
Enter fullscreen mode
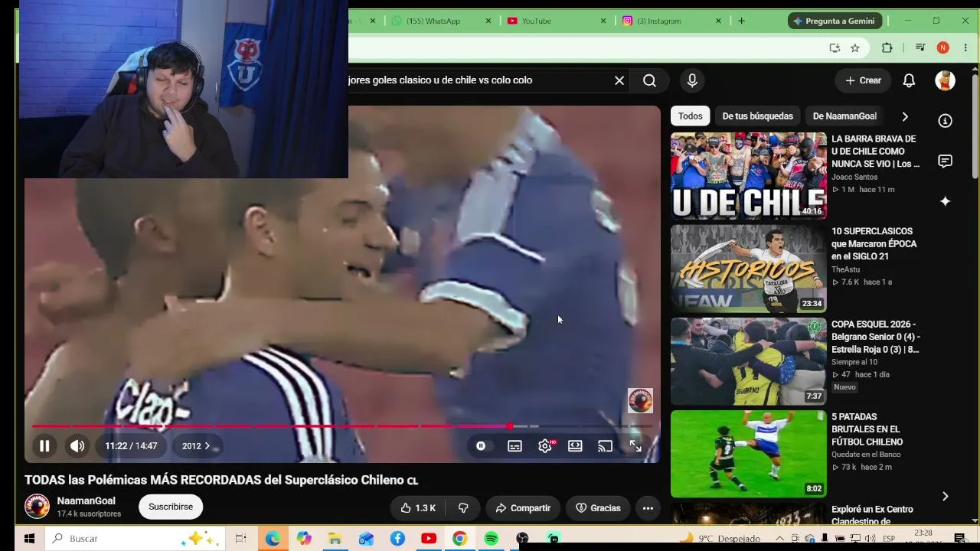635,446
